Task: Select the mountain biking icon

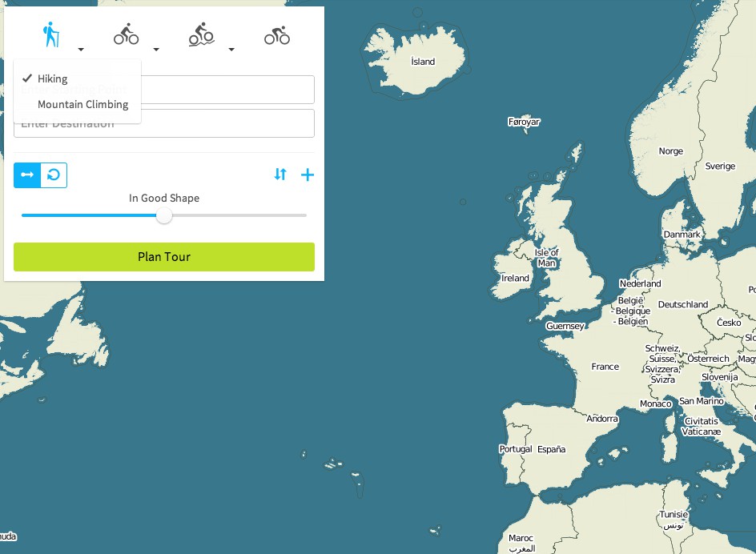Action: point(201,35)
